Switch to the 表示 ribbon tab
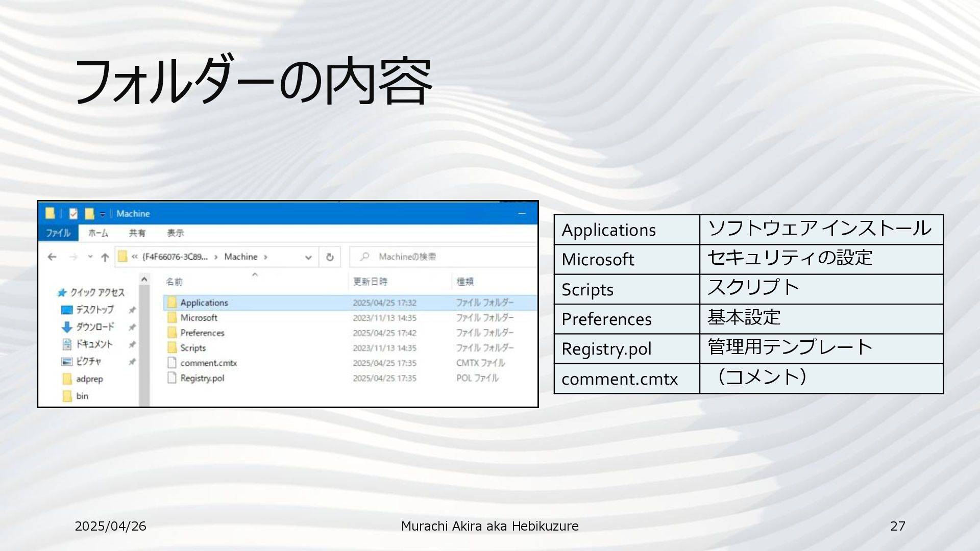Screen dimensions: 980x551 [175, 233]
